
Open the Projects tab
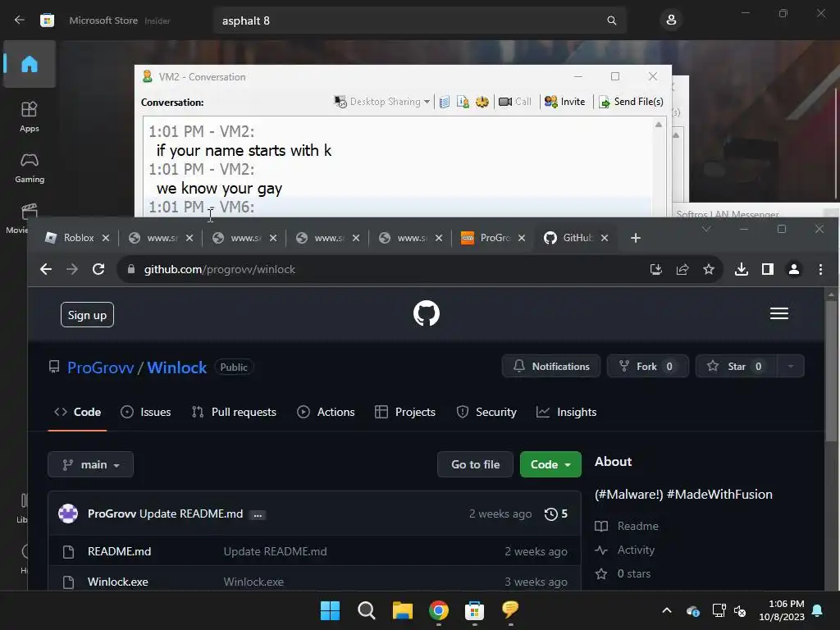(405, 412)
